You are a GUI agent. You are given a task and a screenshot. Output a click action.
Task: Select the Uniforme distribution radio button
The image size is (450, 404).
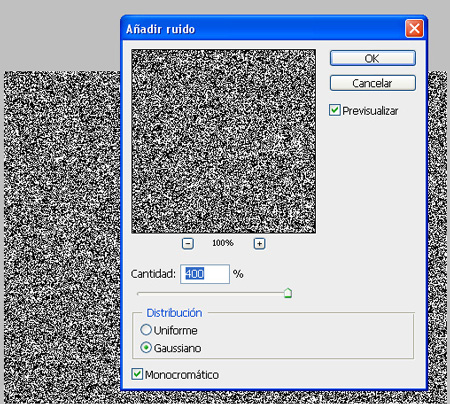[x=146, y=330]
